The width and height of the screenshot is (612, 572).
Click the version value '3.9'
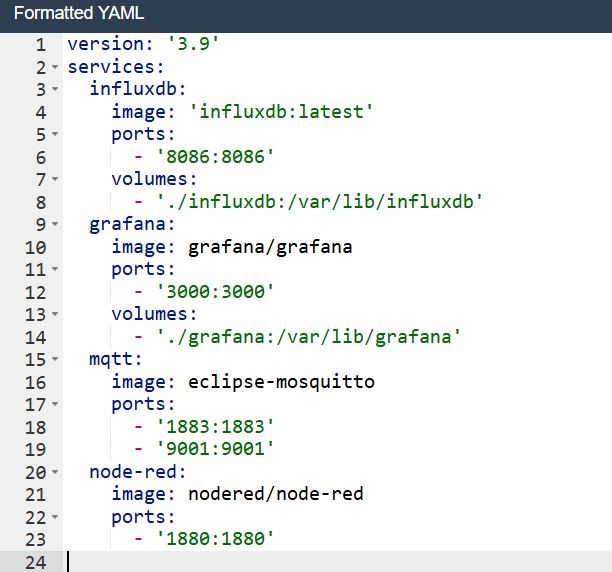(193, 44)
